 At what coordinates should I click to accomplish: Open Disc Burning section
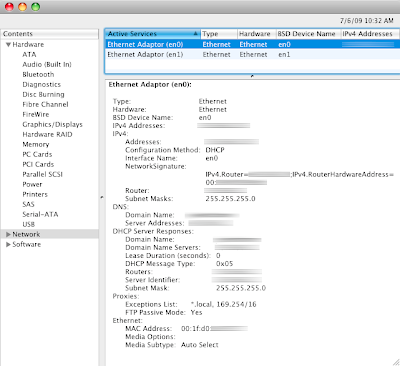click(x=43, y=95)
